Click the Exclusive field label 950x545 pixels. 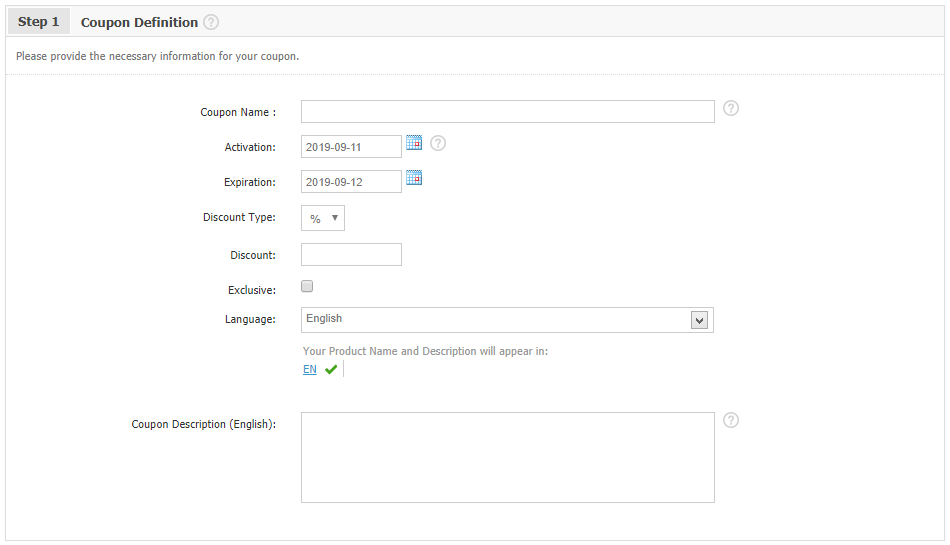[x=251, y=290]
